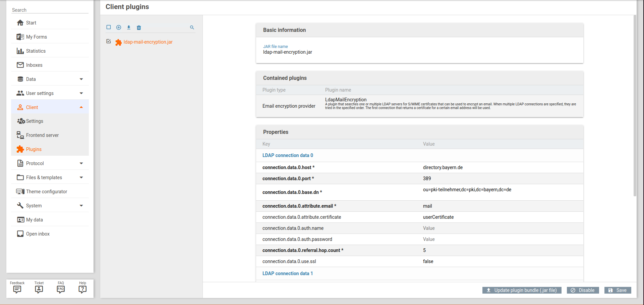
Task: Toggle the select all plugins checkbox
Action: [109, 27]
